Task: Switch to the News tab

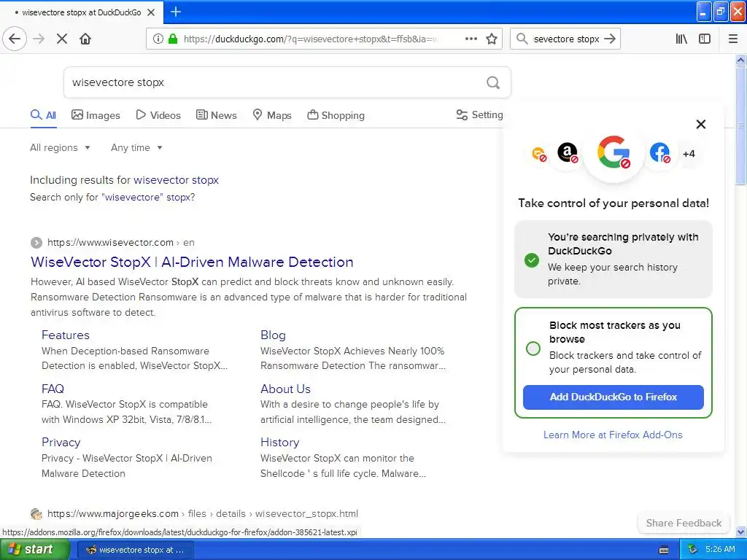Action: (x=216, y=115)
